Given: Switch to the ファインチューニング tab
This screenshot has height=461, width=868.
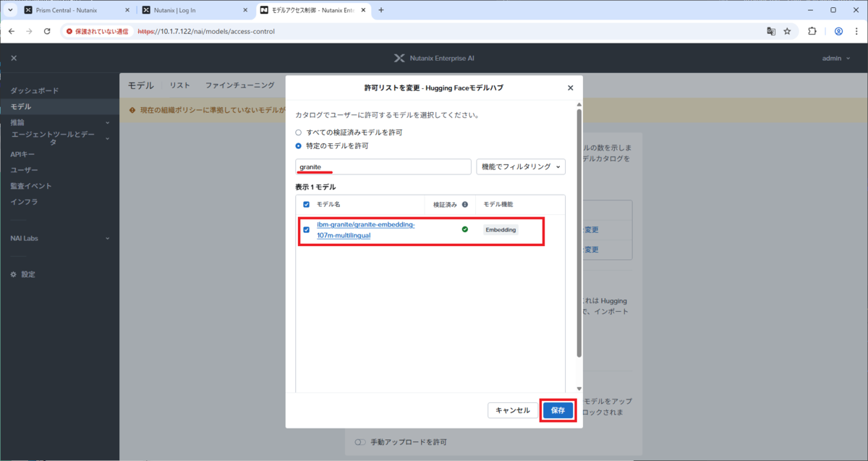Looking at the screenshot, I should [240, 85].
